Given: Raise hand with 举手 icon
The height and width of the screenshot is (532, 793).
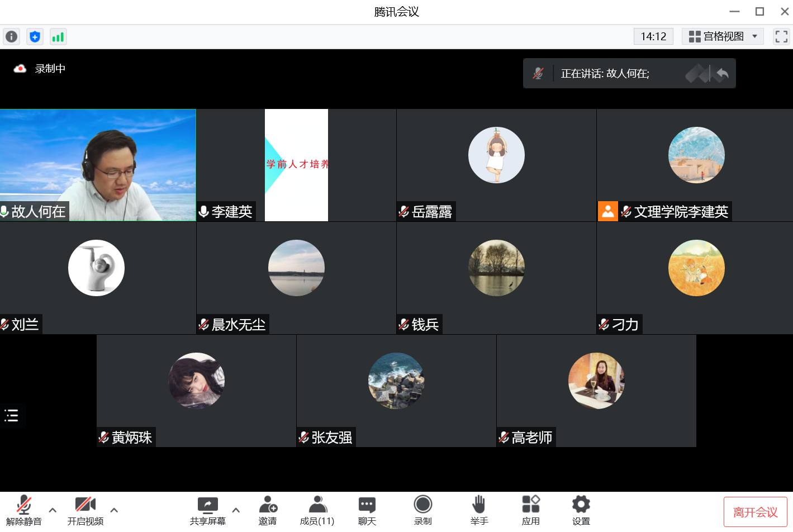Looking at the screenshot, I should tap(479, 511).
